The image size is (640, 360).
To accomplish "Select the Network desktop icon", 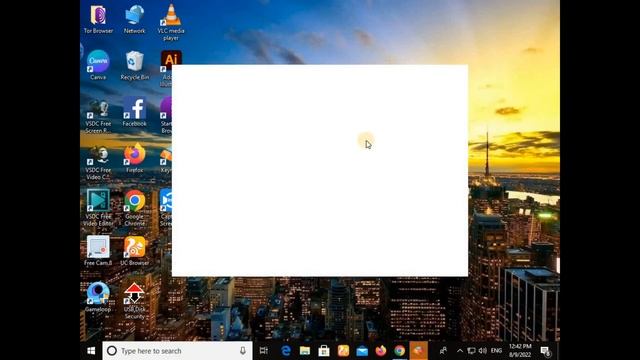I will pos(134,19).
